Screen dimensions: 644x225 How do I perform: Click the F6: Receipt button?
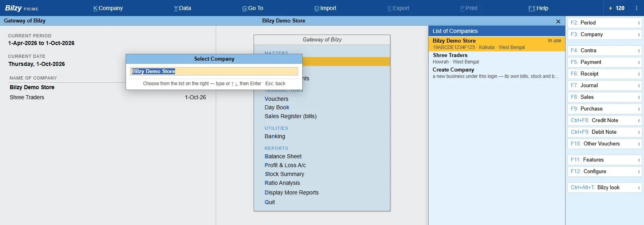(x=605, y=74)
